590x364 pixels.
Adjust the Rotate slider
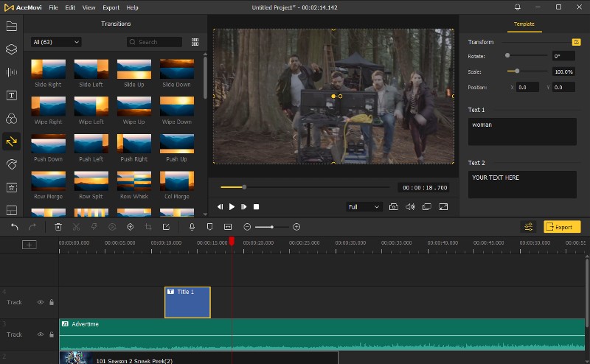coord(527,56)
